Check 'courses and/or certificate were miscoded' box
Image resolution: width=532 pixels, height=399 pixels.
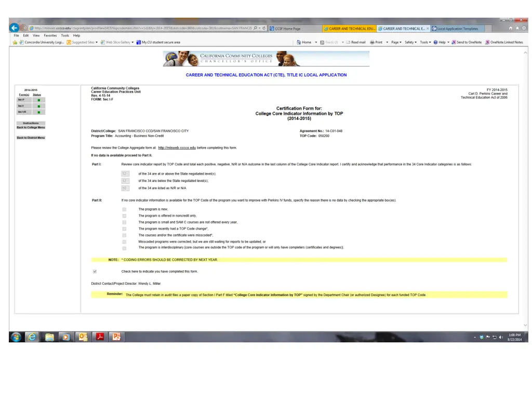pyautogui.click(x=124, y=235)
